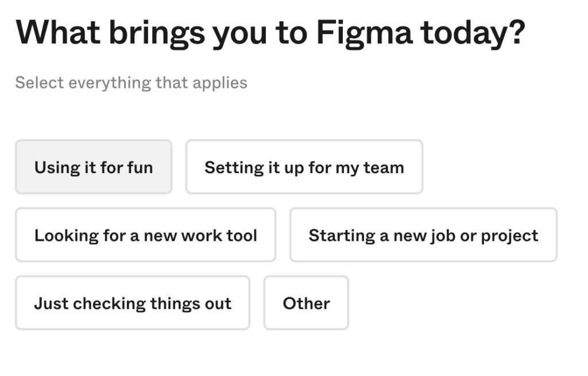
Task: Mark new job or project as reason
Action: (x=423, y=235)
